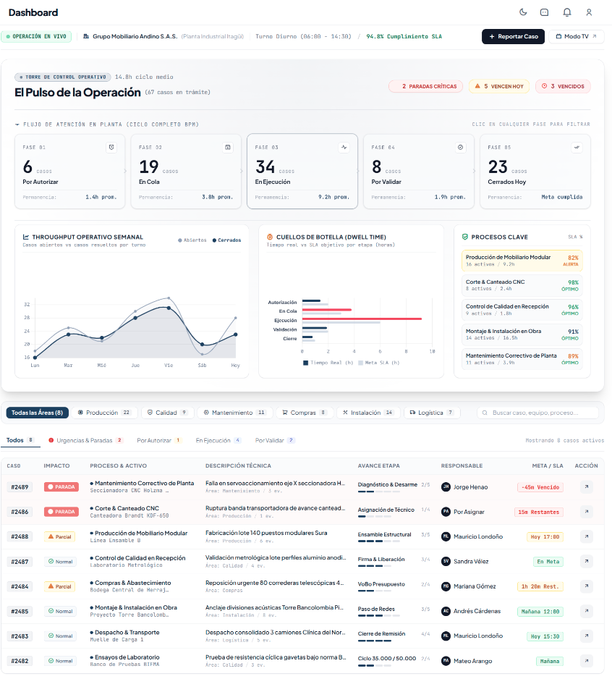
Task: Open notifications bell icon
Action: (567, 12)
